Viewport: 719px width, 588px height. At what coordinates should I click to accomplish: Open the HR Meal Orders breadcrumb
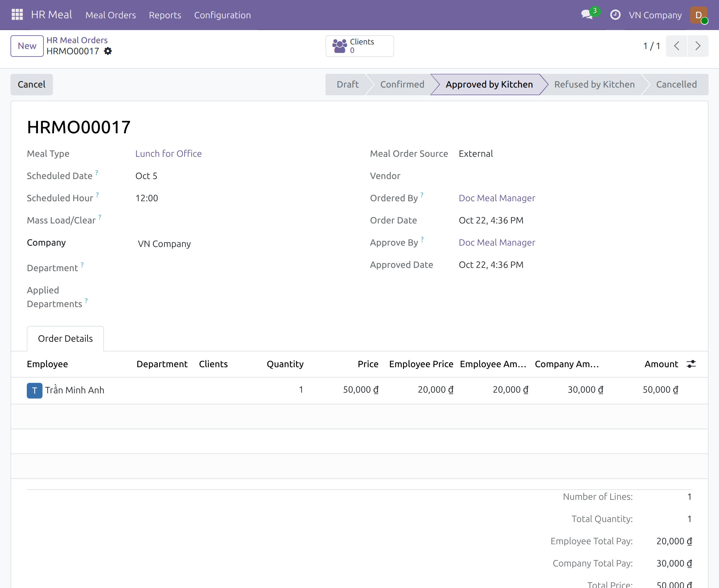(77, 40)
